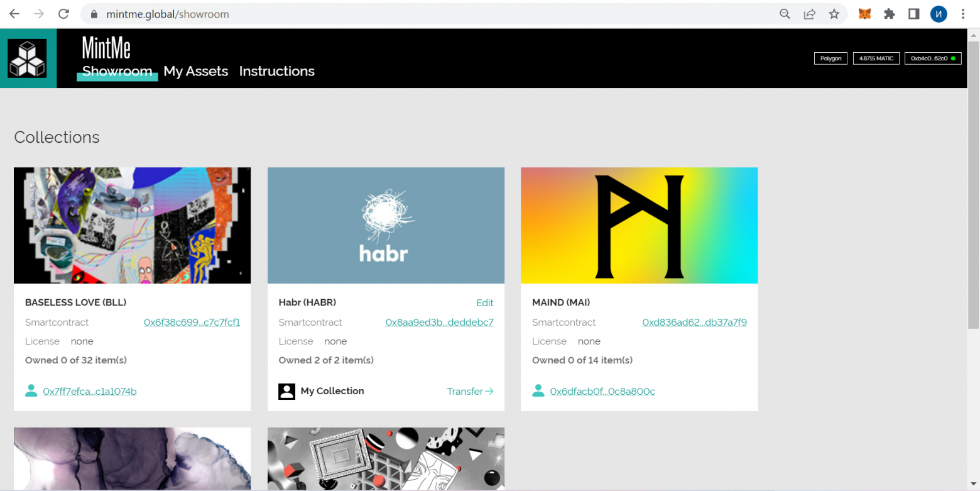Open the grayscale geometric collection thumbnail
The height and width of the screenshot is (491, 980).
click(386, 458)
